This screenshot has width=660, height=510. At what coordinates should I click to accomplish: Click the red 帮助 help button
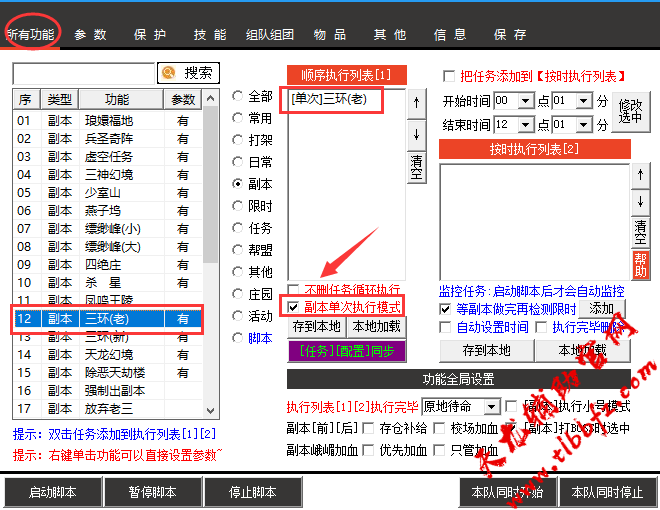pyautogui.click(x=641, y=265)
